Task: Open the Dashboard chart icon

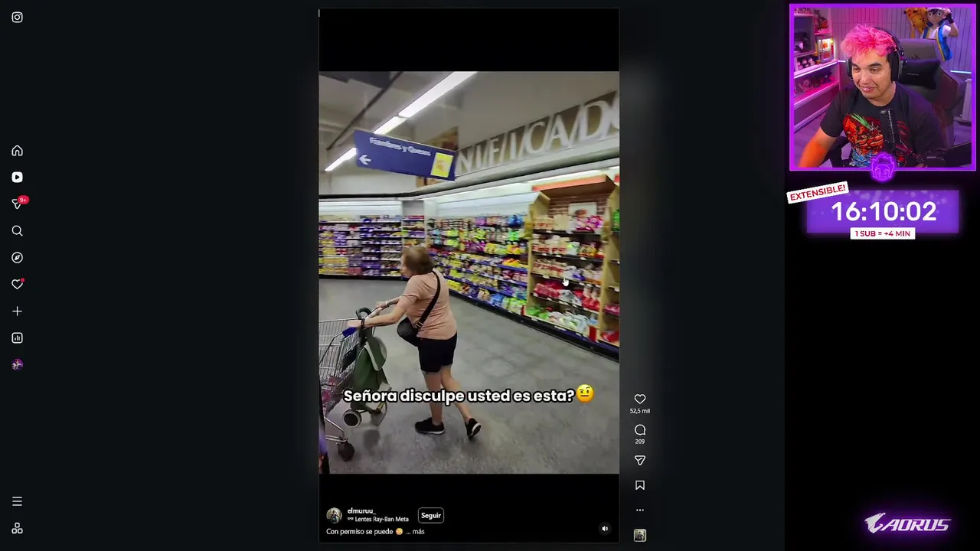Action: point(17,338)
